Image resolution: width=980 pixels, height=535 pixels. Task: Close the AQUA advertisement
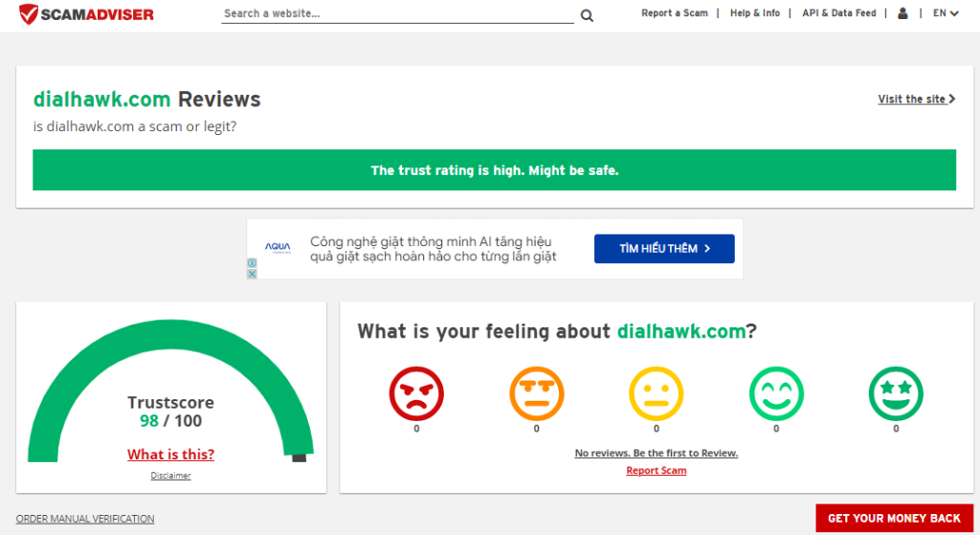pyautogui.click(x=252, y=274)
